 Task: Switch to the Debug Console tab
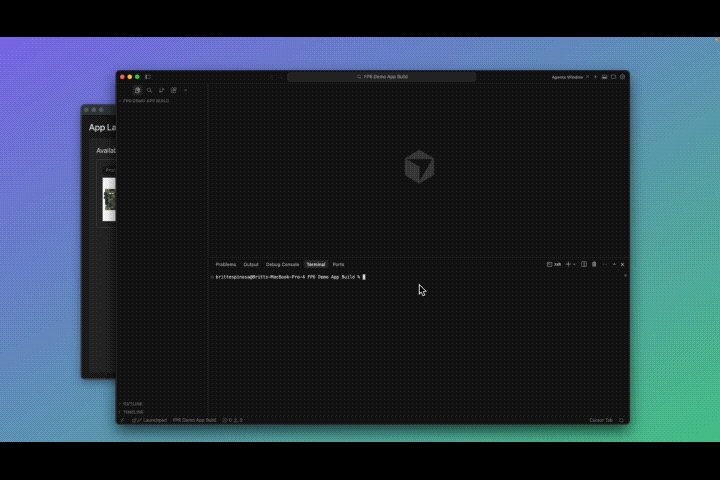[x=282, y=265]
